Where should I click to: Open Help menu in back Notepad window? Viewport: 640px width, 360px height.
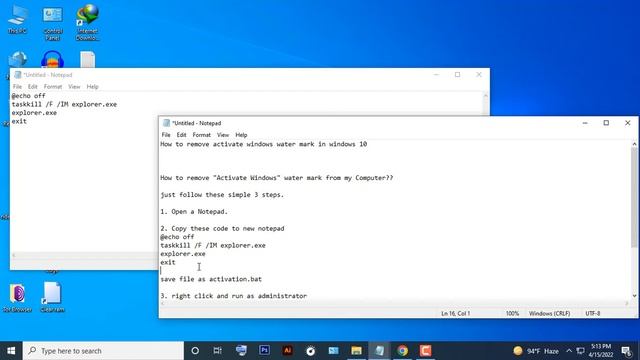[x=93, y=87]
